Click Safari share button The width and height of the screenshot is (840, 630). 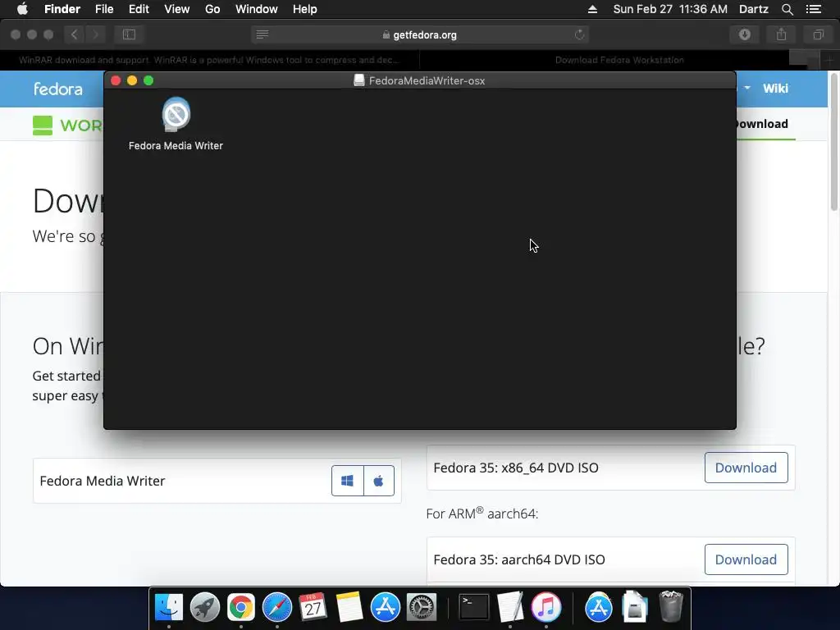click(x=781, y=34)
